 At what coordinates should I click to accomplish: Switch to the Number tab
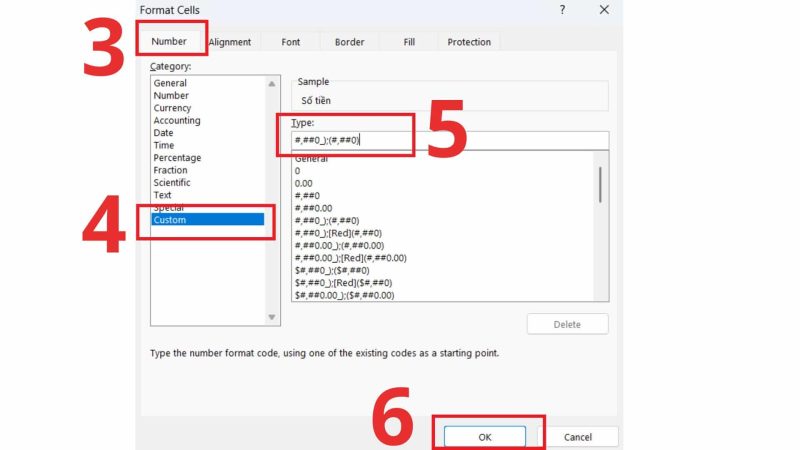point(169,41)
